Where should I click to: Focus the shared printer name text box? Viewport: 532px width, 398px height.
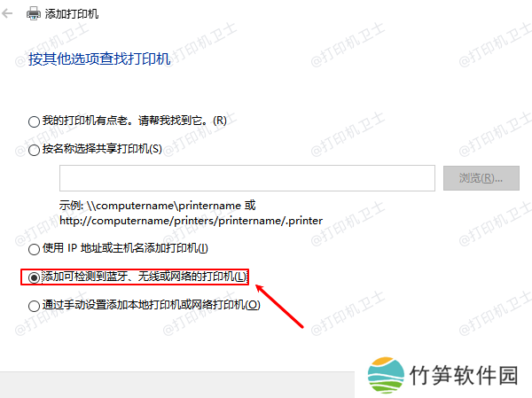click(247, 178)
